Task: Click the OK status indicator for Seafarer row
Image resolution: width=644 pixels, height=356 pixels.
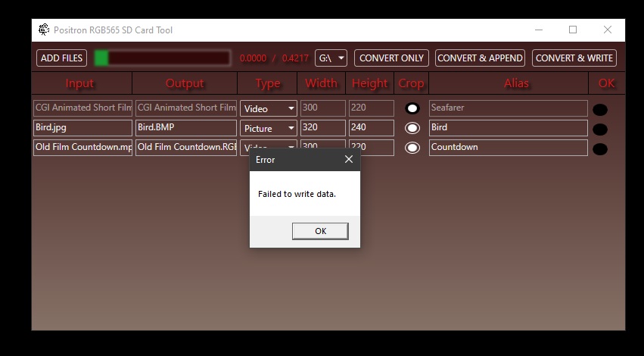Action: [600, 110]
